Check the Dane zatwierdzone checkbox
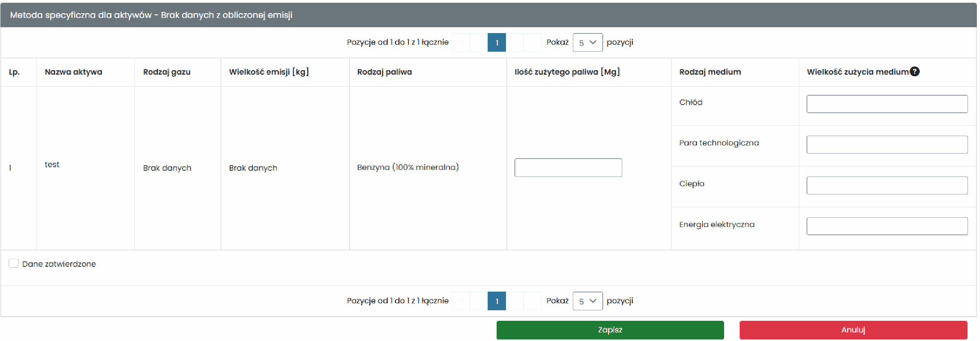 [14, 263]
